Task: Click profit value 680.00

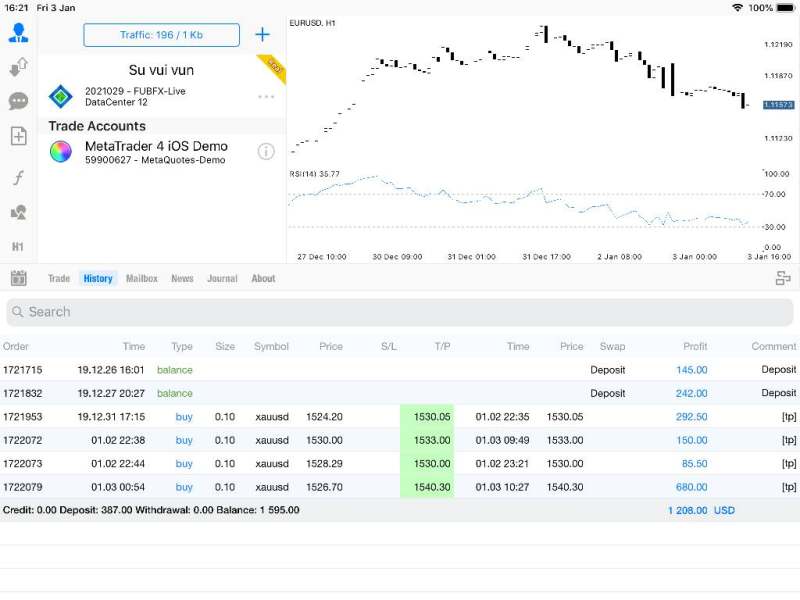Action: (691, 487)
